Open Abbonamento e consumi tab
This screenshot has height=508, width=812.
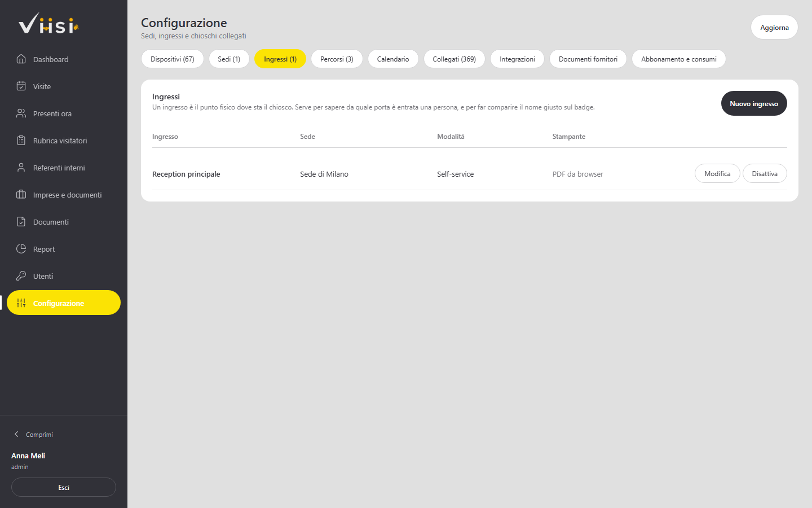[679, 59]
